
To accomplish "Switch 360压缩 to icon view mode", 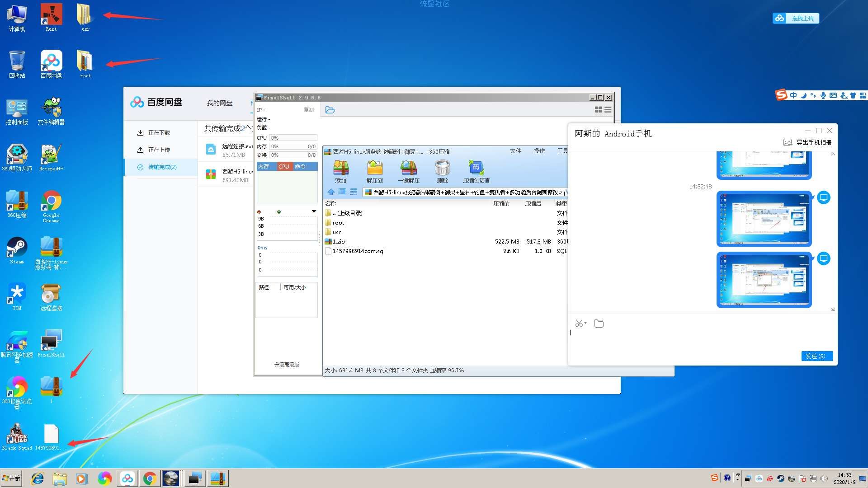I will coord(342,192).
